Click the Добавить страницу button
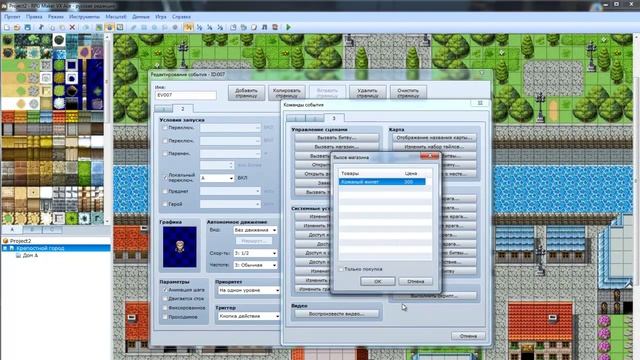This screenshot has width=640, height=360. [x=246, y=93]
